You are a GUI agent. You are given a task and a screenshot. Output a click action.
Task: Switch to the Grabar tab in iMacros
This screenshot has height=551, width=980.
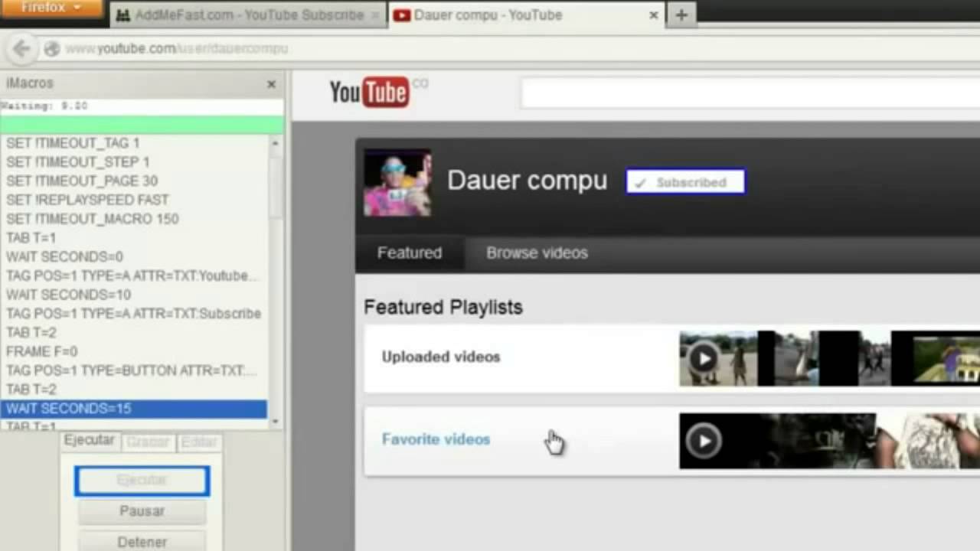[x=147, y=442]
